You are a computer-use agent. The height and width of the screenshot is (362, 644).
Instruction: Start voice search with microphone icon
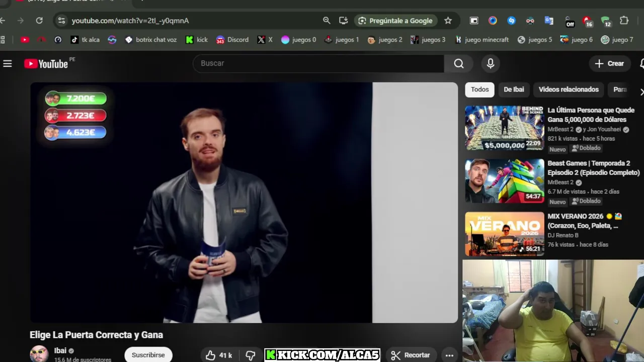tap(491, 63)
